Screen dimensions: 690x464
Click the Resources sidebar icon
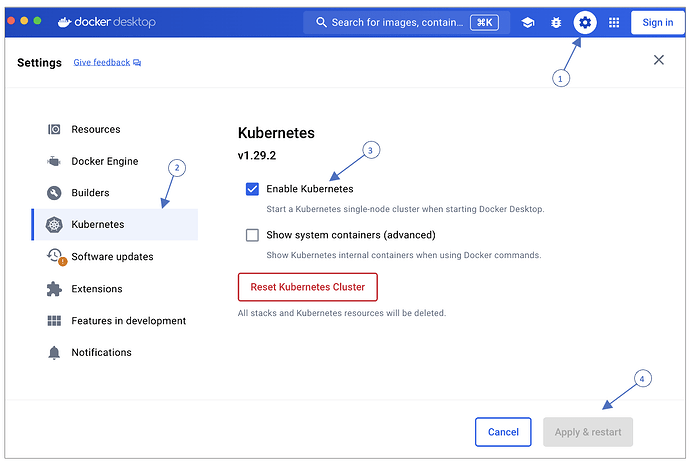54,129
